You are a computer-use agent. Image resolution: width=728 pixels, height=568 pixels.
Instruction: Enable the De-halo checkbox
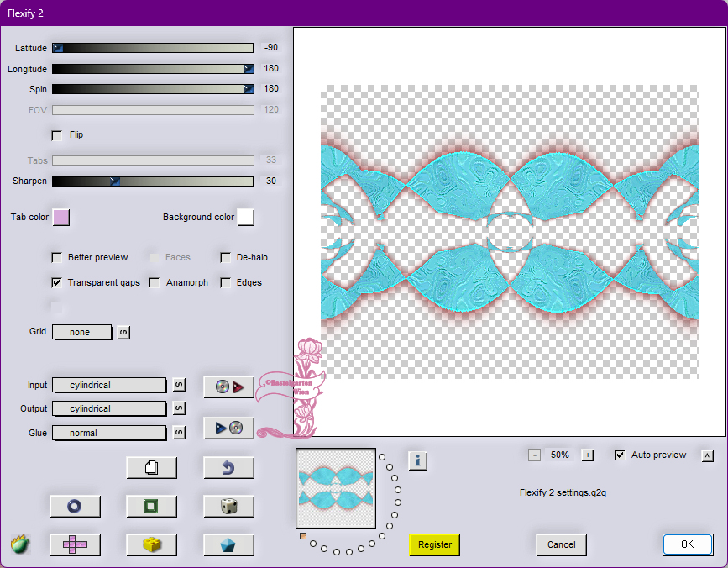pyautogui.click(x=226, y=258)
